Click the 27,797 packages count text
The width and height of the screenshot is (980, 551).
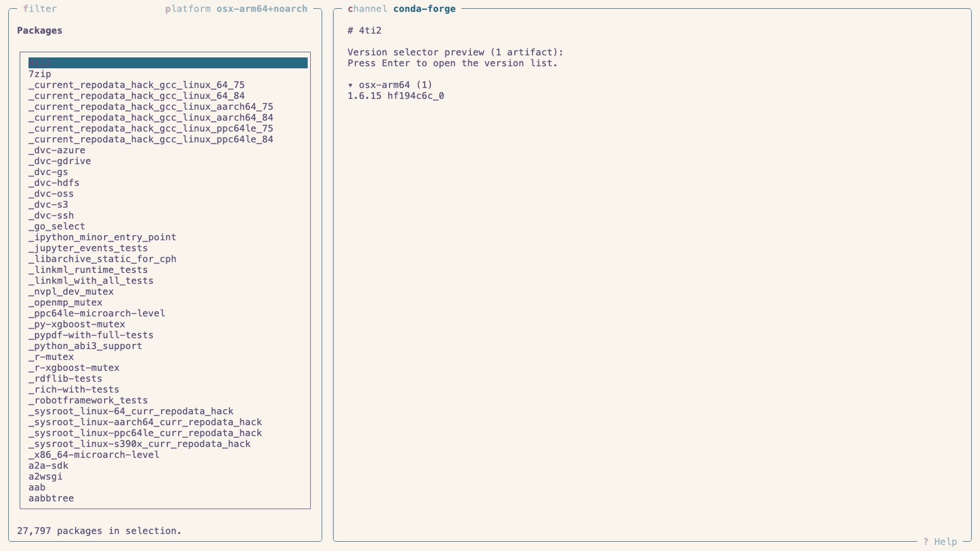pos(100,531)
